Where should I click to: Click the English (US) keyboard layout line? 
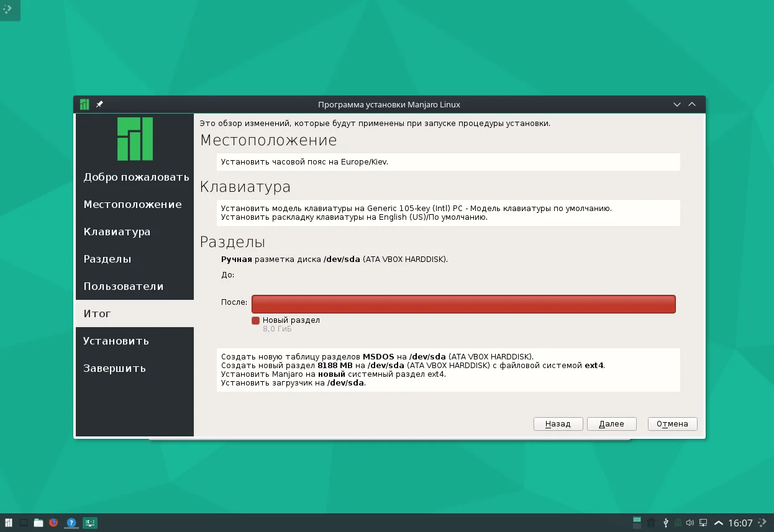(354, 217)
